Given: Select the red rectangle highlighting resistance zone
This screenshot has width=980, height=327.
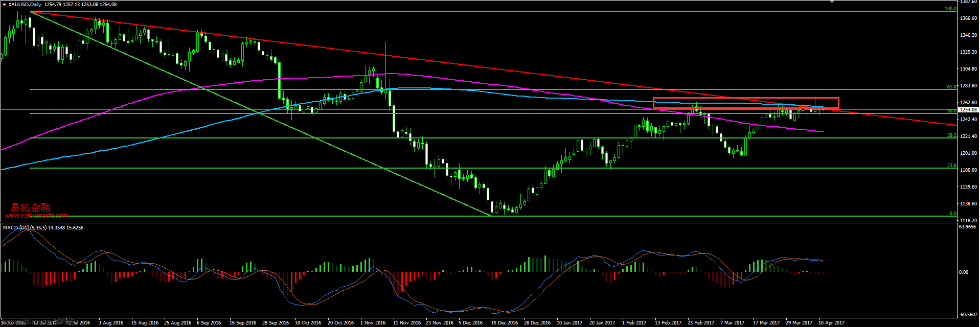Looking at the screenshot, I should (x=745, y=98).
